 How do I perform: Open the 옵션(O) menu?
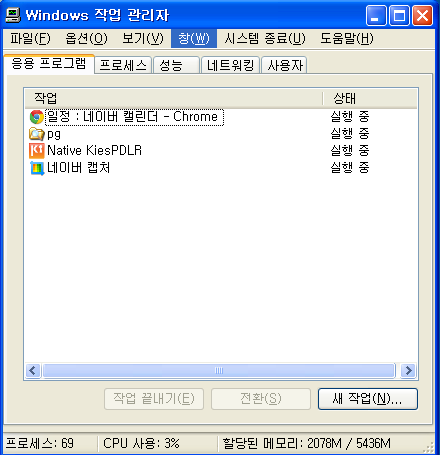pos(86,38)
